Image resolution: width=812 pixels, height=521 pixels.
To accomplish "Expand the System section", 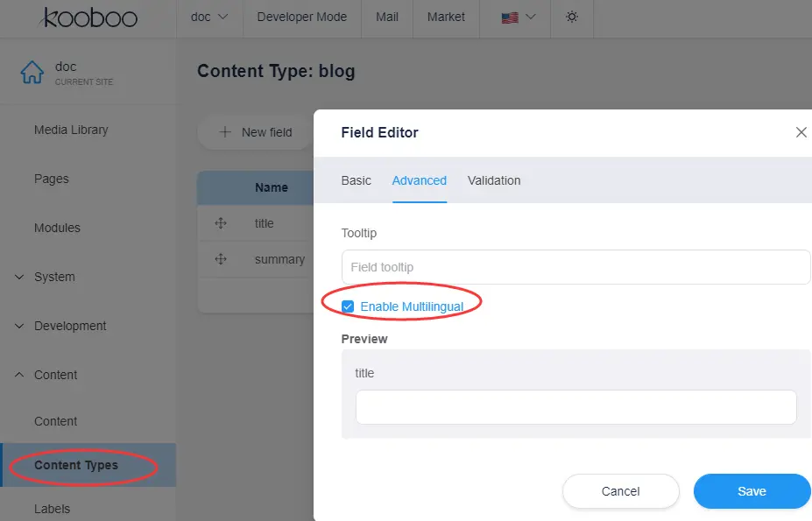I will tap(20, 277).
